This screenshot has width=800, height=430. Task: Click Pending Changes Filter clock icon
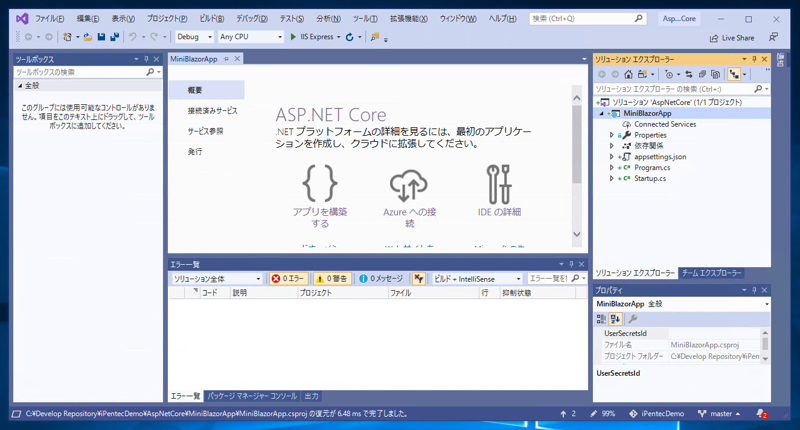(x=669, y=74)
